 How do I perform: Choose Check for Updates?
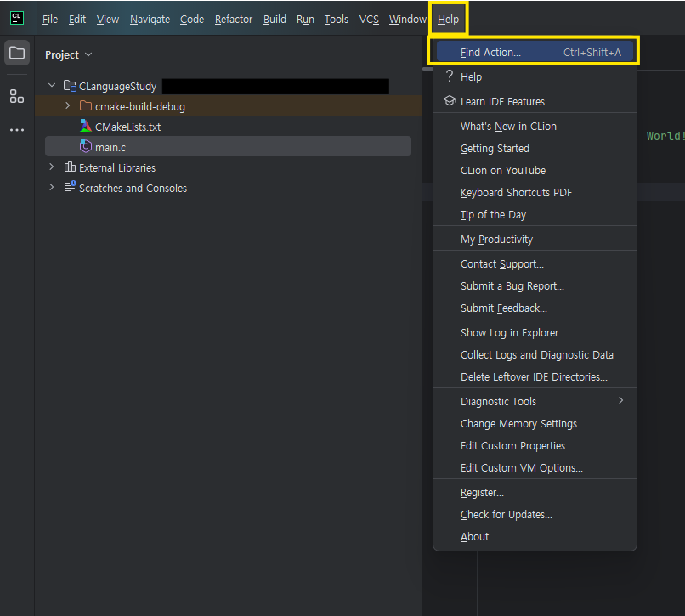tap(535, 514)
